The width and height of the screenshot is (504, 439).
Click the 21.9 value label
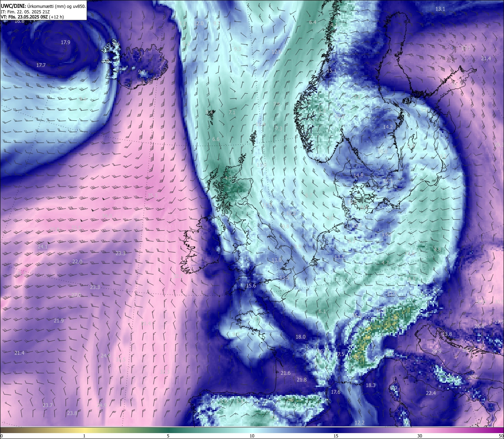click(x=59, y=321)
